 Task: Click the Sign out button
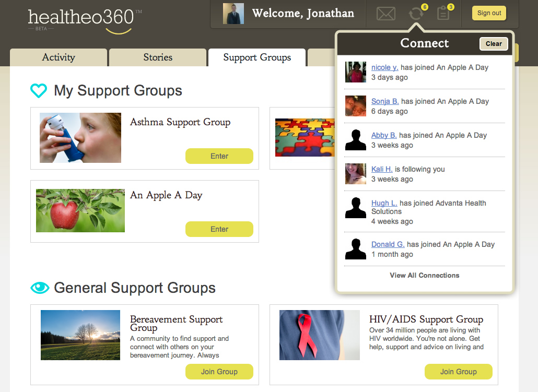pyautogui.click(x=489, y=13)
